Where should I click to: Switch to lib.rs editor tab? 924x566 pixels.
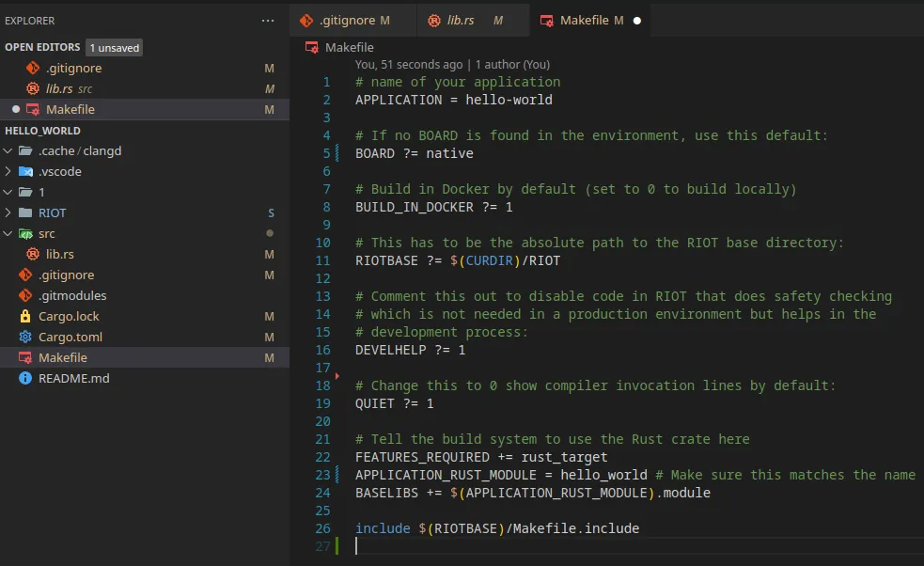coord(473,21)
